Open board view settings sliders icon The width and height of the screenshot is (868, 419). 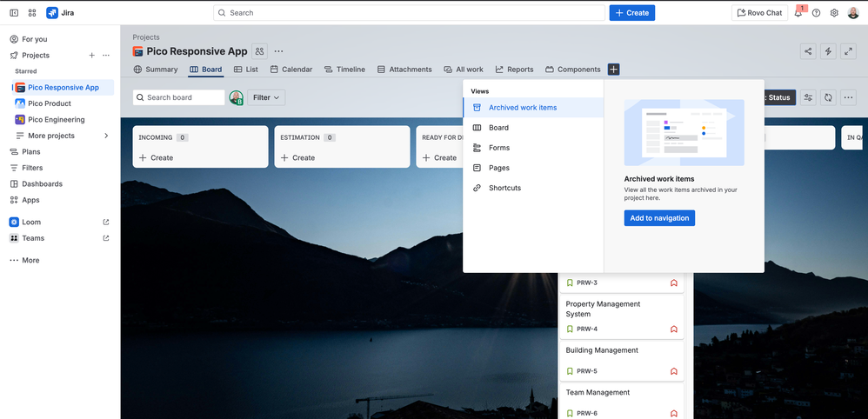click(809, 97)
